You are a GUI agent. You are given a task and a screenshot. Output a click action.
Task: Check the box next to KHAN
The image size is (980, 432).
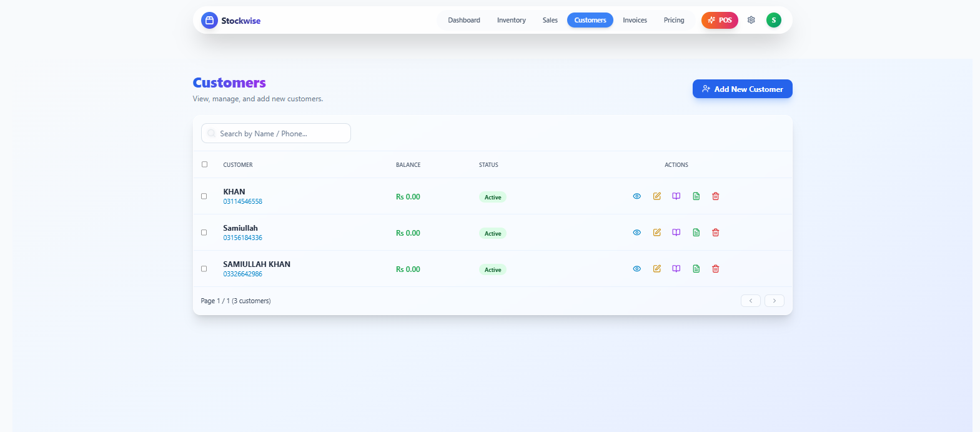(x=204, y=196)
